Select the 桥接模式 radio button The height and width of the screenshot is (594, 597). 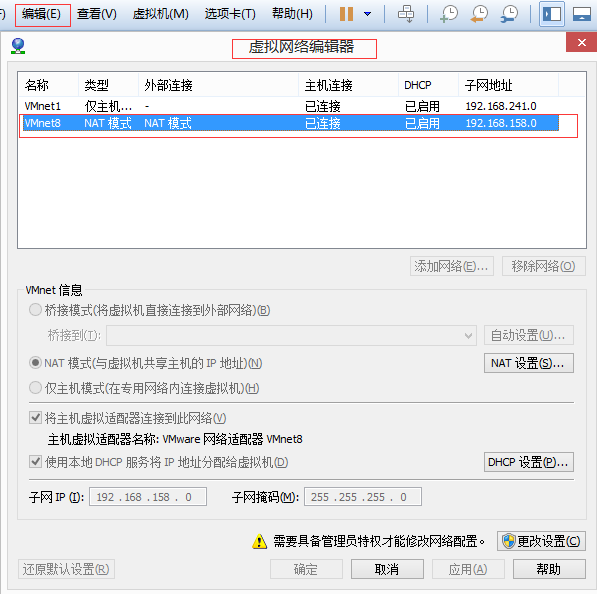click(35, 310)
